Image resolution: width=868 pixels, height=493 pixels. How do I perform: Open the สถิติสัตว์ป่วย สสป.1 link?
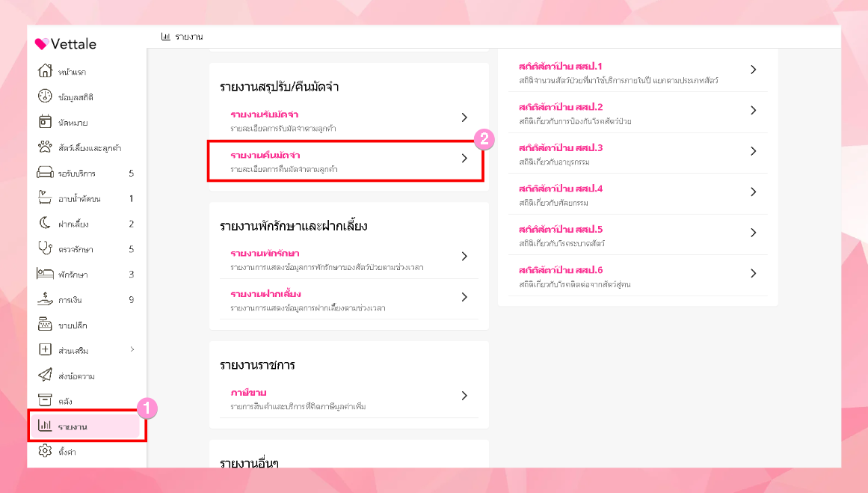[x=561, y=66]
